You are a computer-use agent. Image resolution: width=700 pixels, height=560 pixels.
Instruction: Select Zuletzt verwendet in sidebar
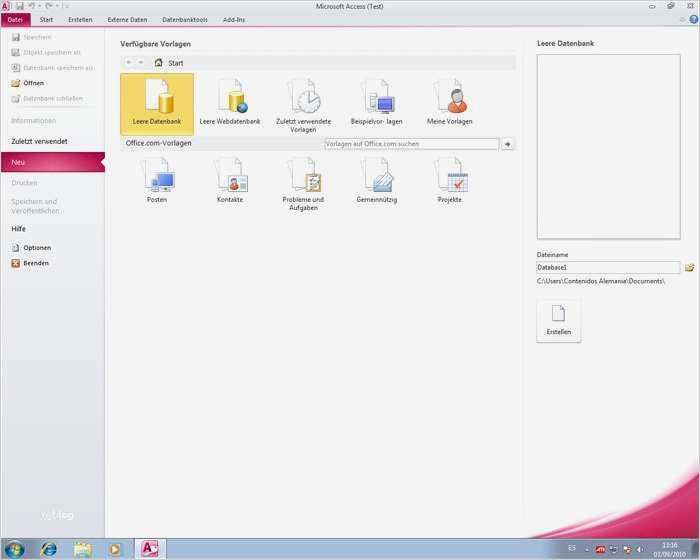(x=39, y=141)
